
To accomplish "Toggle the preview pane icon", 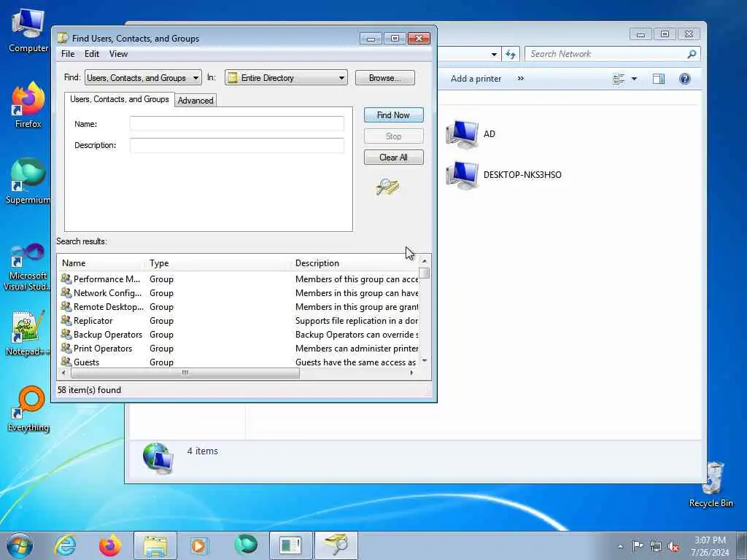I will pyautogui.click(x=659, y=79).
